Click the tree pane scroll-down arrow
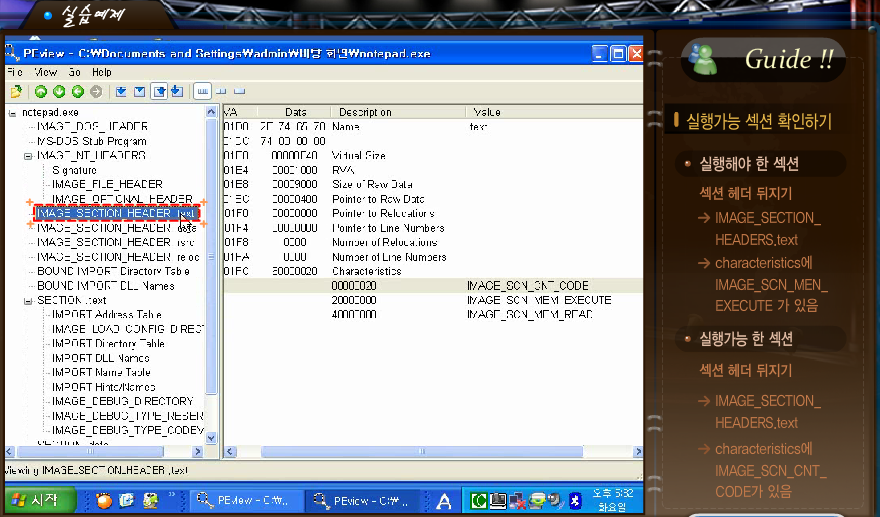Screen dimensions: 880x517 [211, 438]
